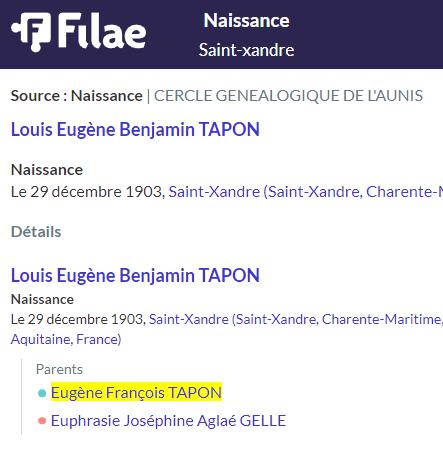Click the first 'Le 29 décembre 1903' date text
Viewport: 443px width, 458px height.
88,192
